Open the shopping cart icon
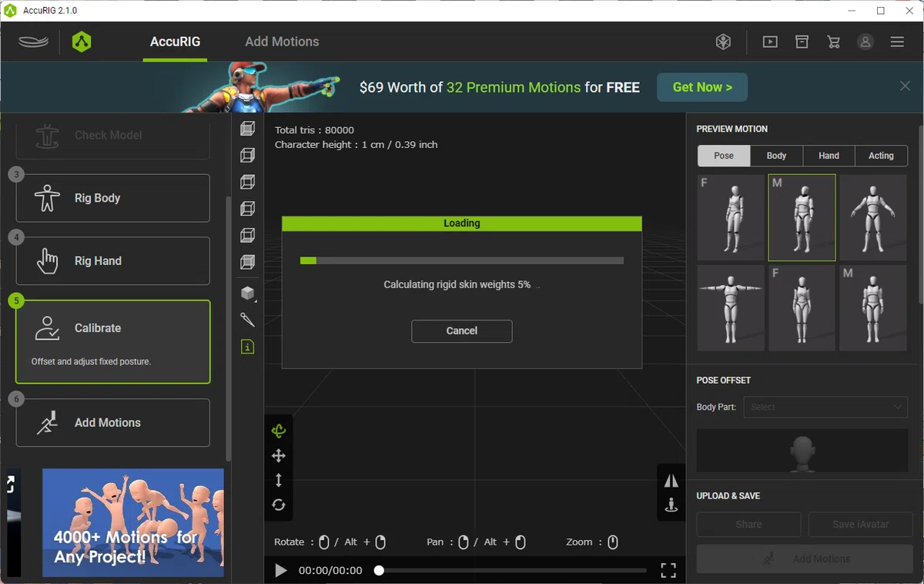The width and height of the screenshot is (924, 584). tap(834, 42)
